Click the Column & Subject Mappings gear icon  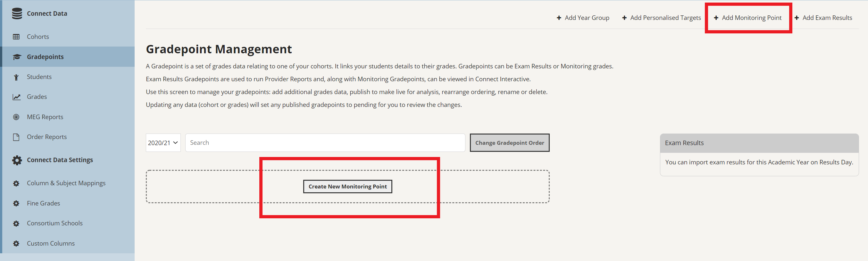pos(16,183)
